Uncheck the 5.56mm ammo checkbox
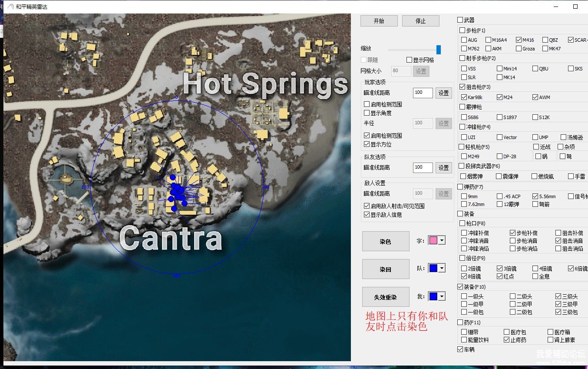The width and height of the screenshot is (588, 369). (535, 196)
